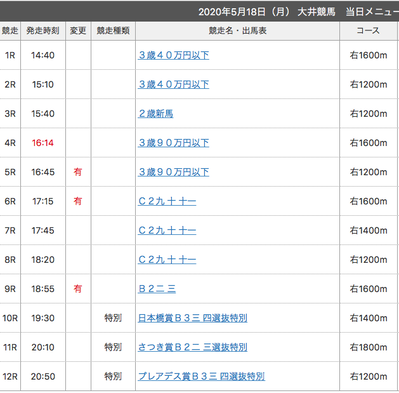Open the 5R race link 3歳90万円以下
399x393 pixels.
coord(174,172)
